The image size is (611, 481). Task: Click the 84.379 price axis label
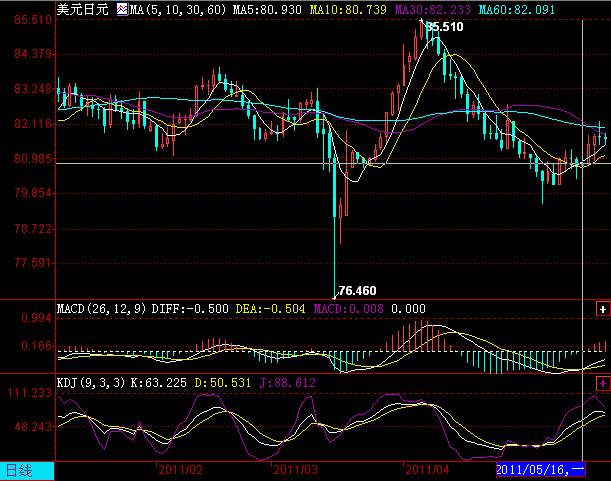pyautogui.click(x=33, y=54)
